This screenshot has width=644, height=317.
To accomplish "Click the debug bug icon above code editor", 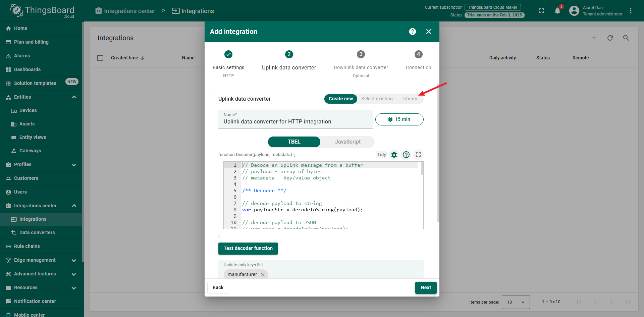I will 394,155.
